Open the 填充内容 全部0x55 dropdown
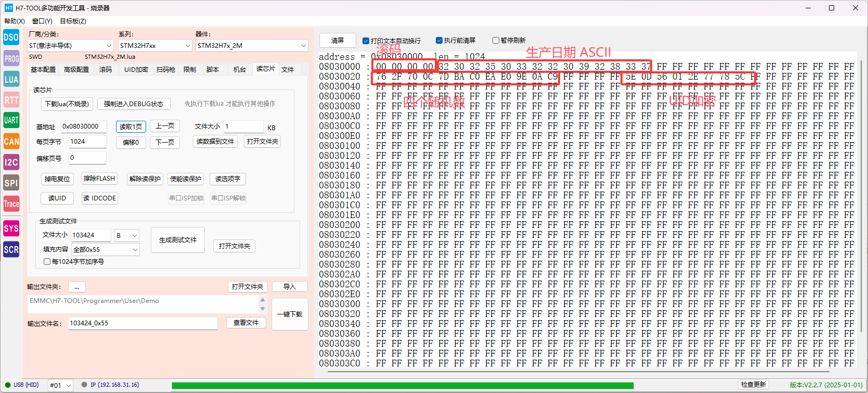Image resolution: width=868 pixels, height=393 pixels. 106,249
